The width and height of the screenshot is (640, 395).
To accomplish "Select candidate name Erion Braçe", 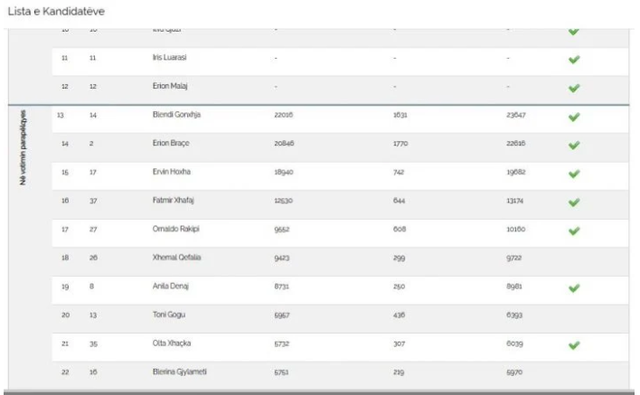I will [171, 143].
